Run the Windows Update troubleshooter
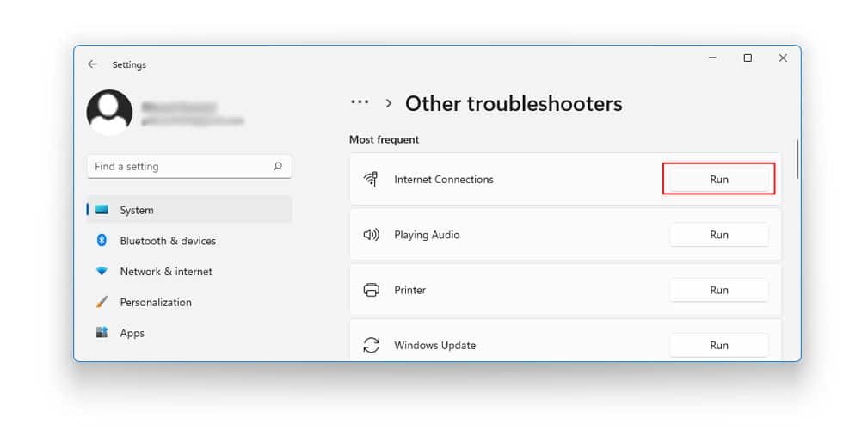This screenshot has height=430, width=868. 719,346
